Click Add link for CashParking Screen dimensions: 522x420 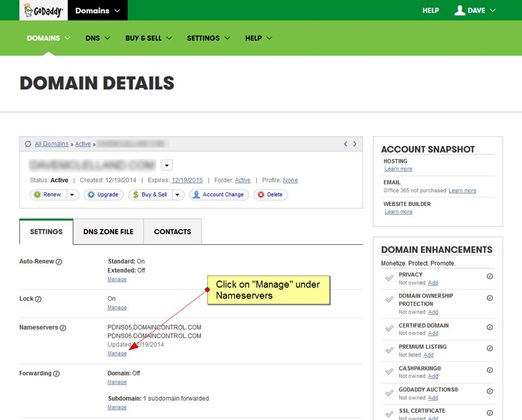click(433, 376)
